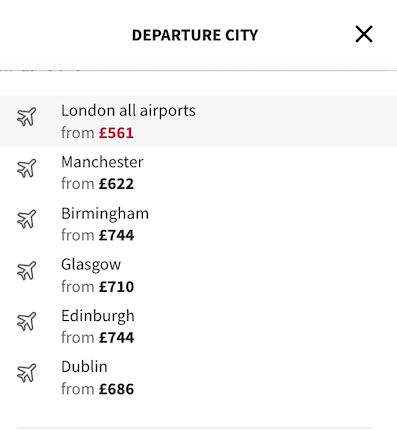The image size is (397, 431).
Task: Click the £710 Glasgow price
Action: pyautogui.click(x=116, y=287)
